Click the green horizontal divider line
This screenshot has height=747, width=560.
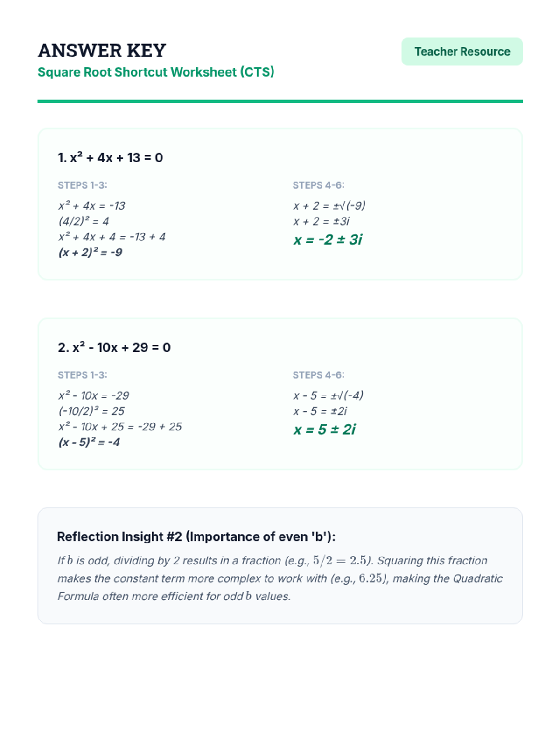280,101
